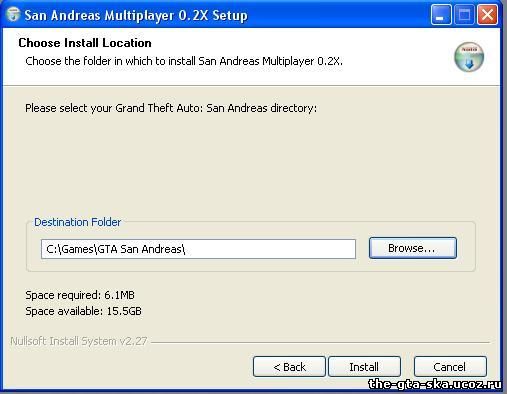
Task: Click the 'Nullsoft Install System v2.27' text
Action: 79,341
